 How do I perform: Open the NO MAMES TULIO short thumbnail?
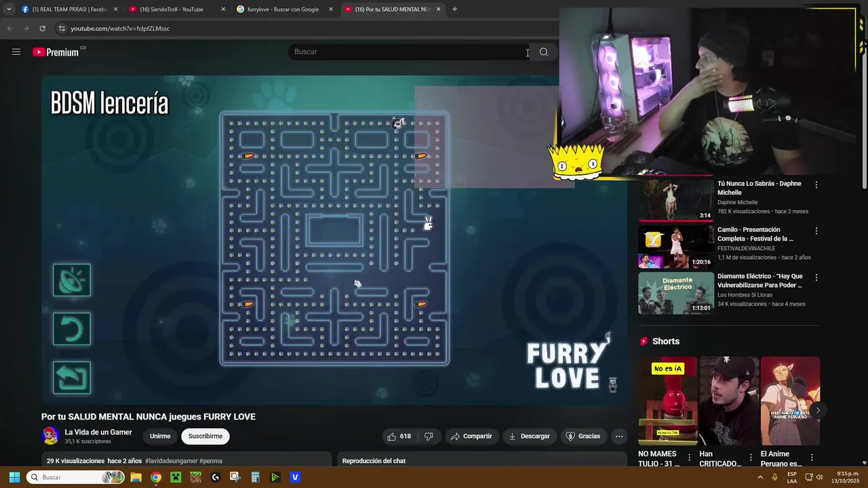(x=667, y=401)
